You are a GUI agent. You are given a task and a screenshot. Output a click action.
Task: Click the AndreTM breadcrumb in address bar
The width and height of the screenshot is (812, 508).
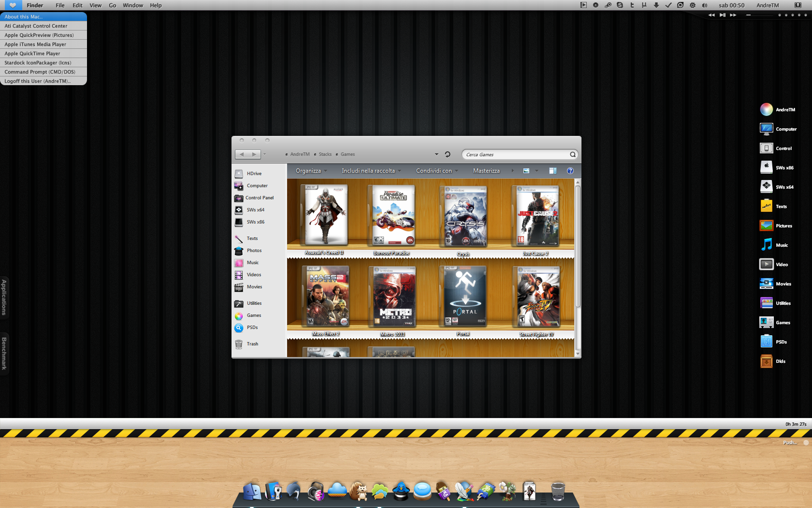[x=300, y=154]
